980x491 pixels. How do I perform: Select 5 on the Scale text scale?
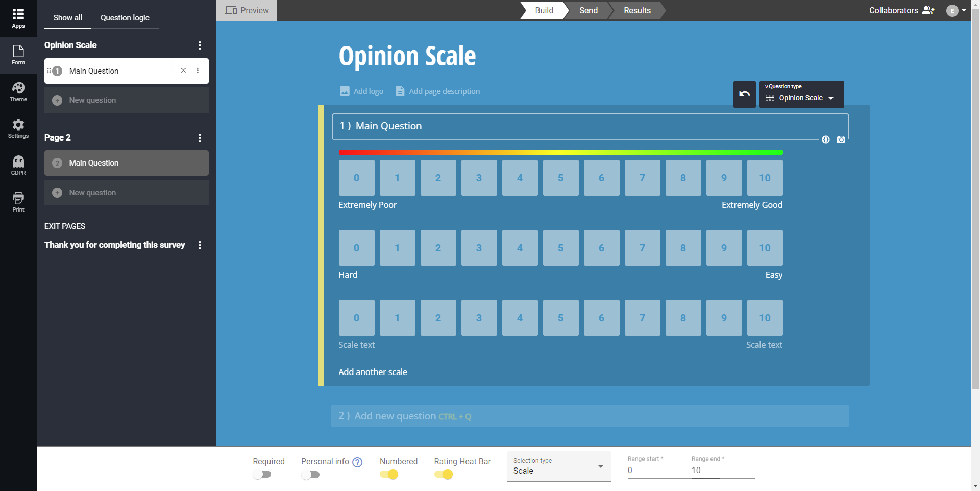point(560,318)
